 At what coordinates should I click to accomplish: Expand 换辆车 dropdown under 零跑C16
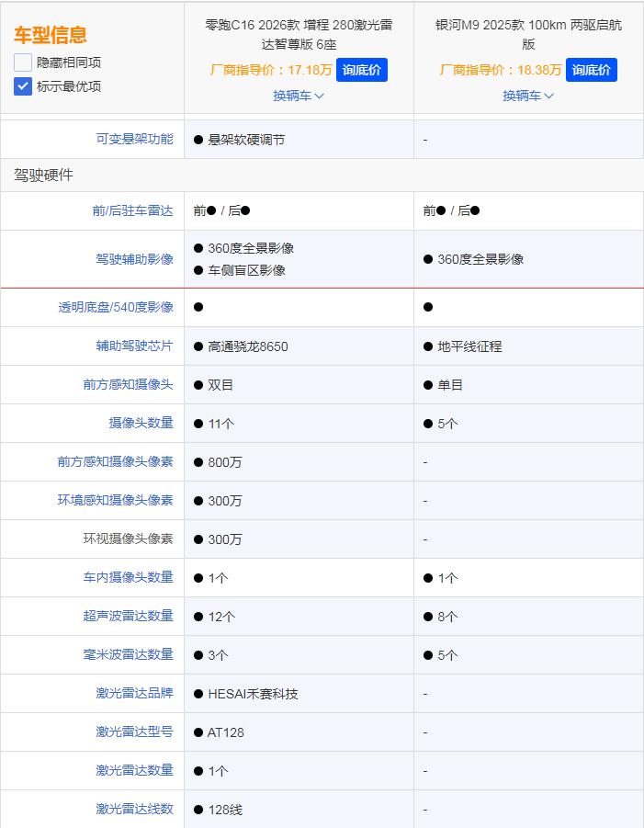coord(299,96)
